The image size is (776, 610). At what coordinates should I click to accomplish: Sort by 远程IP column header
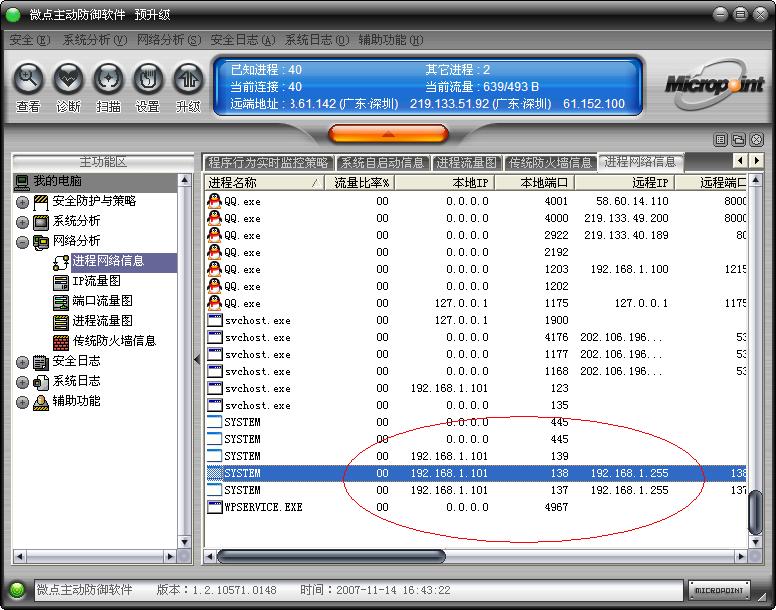point(625,183)
